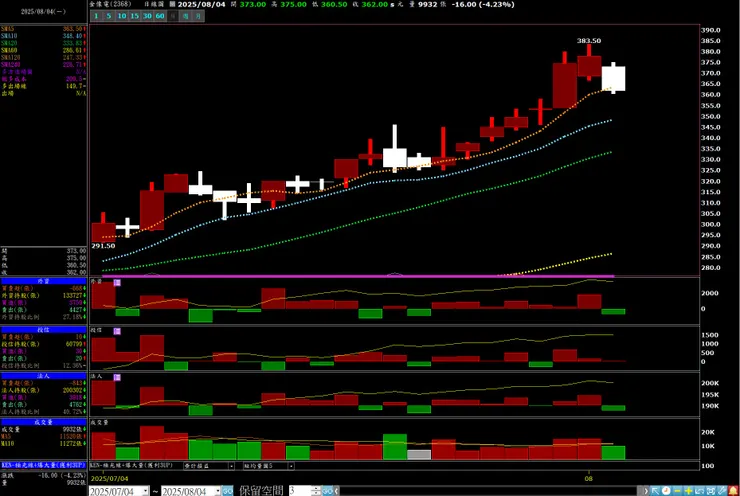The width and height of the screenshot is (740, 496).
Task: Select the 1-minute timeframe button
Action: point(96,16)
